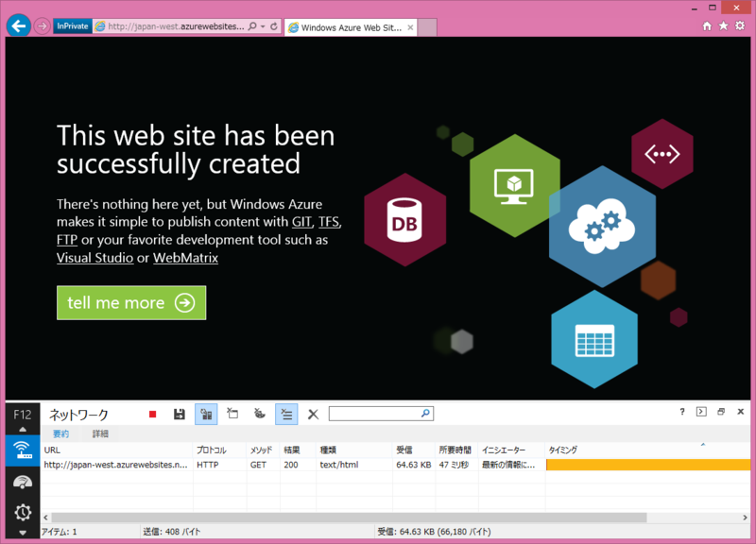Sort by メソッド column header
756x544 pixels.
coord(264,450)
